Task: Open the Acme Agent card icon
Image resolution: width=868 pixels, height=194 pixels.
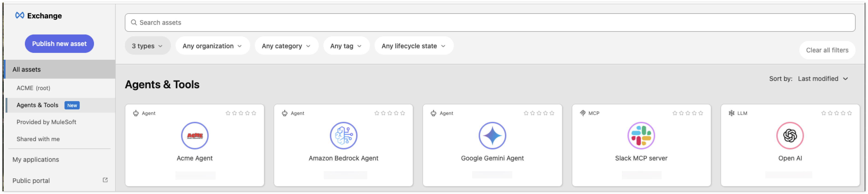Action: coord(194,135)
